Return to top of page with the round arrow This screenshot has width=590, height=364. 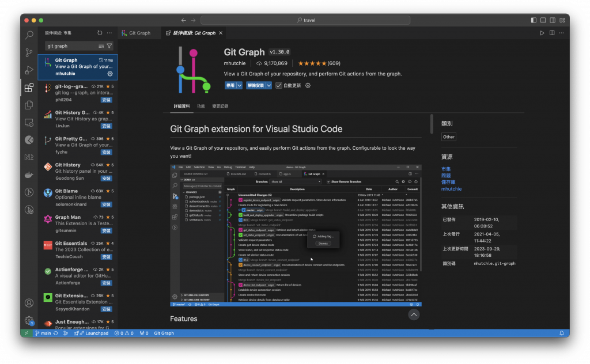pyautogui.click(x=414, y=314)
